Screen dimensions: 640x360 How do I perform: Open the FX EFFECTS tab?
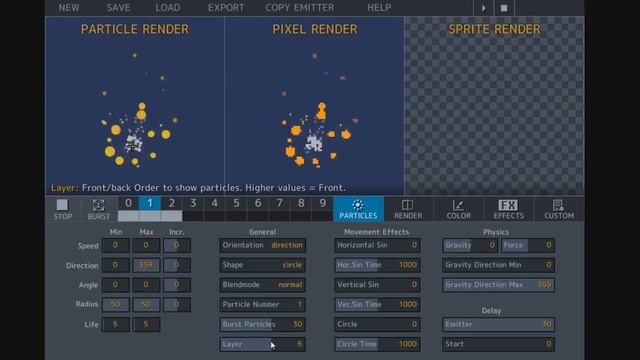509,209
